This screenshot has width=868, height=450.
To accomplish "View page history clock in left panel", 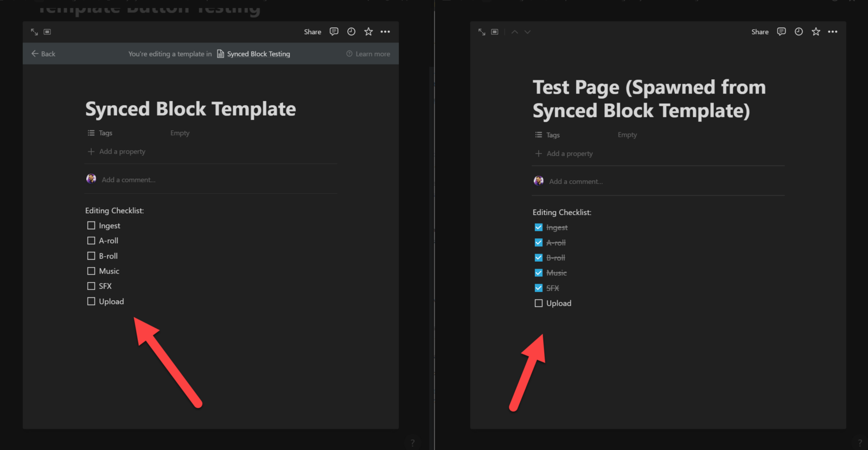I will (x=352, y=31).
